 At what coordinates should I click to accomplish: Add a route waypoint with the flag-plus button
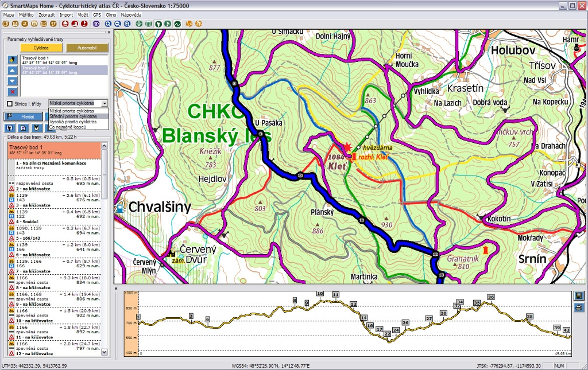tap(13, 60)
